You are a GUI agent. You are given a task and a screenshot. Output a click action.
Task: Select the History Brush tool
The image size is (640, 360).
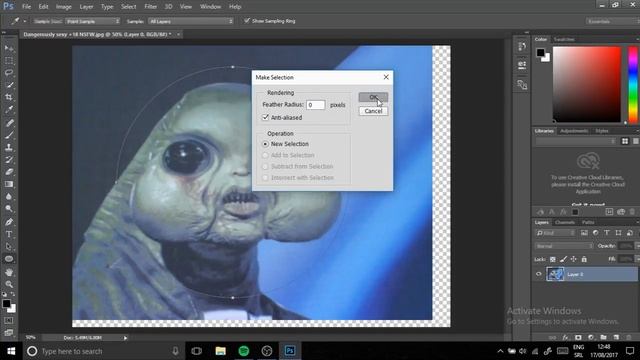coord(9,160)
